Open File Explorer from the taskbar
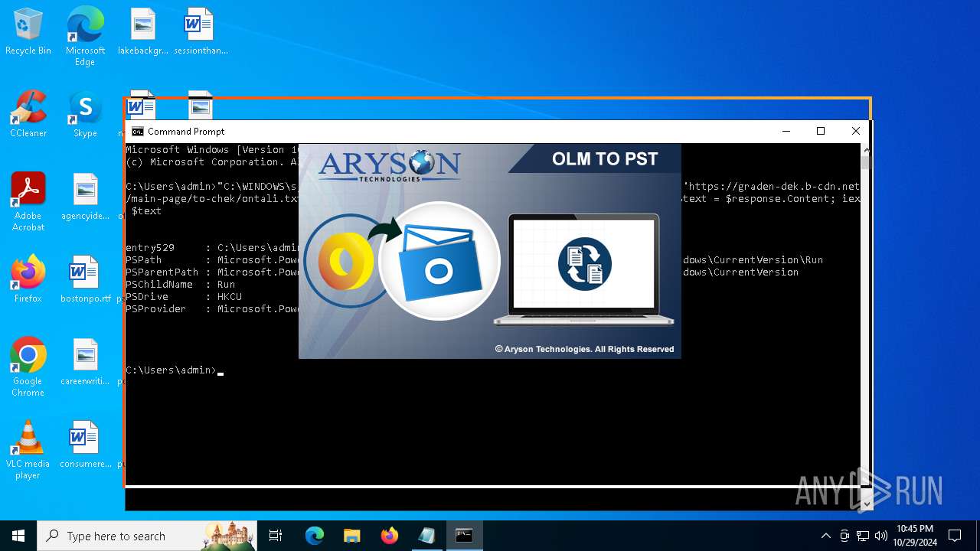Image resolution: width=980 pixels, height=551 pixels. pyautogui.click(x=351, y=536)
